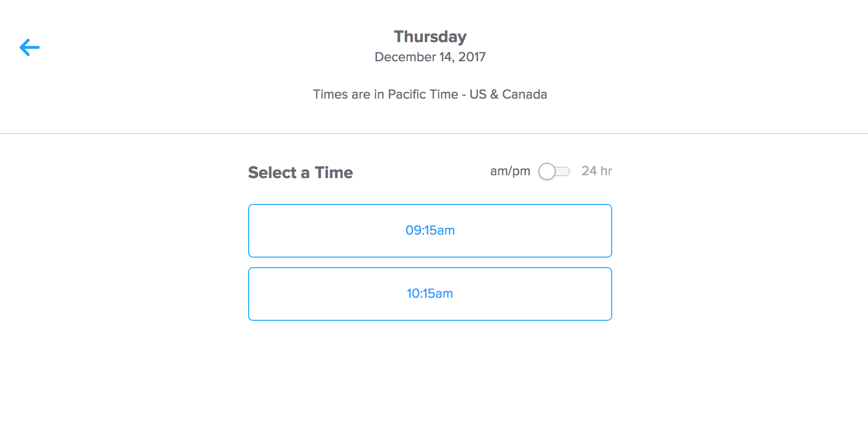
Task: Click the word "Time" in the Select heading
Action: pos(333,172)
